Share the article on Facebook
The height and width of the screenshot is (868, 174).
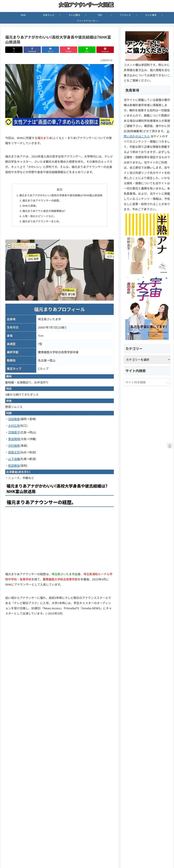pyautogui.click(x=32, y=49)
